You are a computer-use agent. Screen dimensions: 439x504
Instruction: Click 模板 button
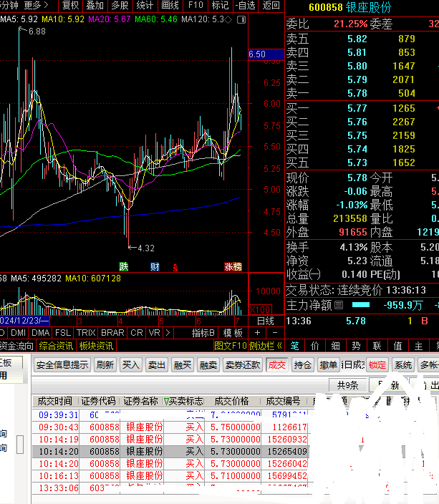coord(233,333)
